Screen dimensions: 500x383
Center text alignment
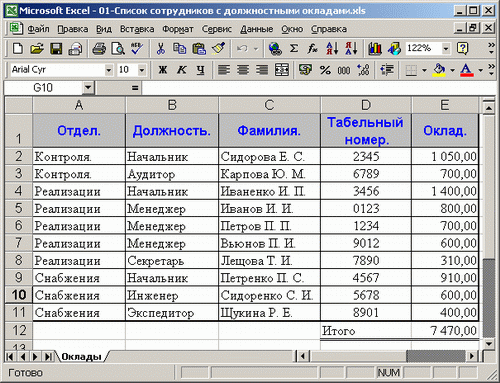click(x=243, y=70)
